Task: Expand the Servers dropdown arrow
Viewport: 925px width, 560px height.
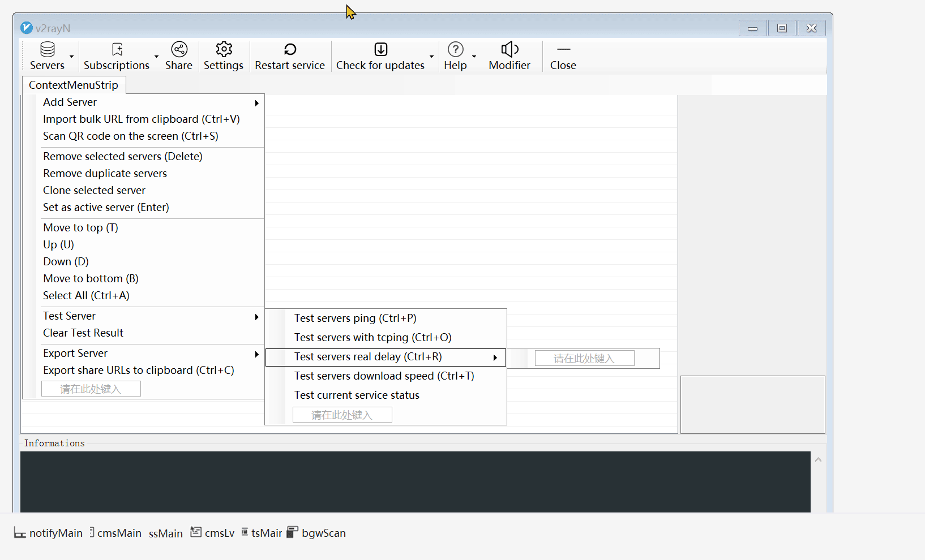Action: tap(72, 57)
